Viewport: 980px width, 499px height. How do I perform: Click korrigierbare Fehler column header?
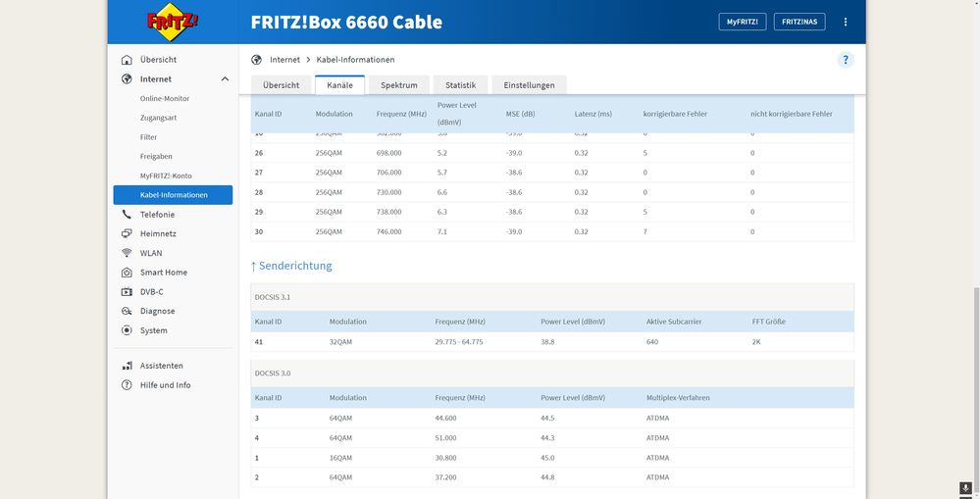tap(675, 115)
